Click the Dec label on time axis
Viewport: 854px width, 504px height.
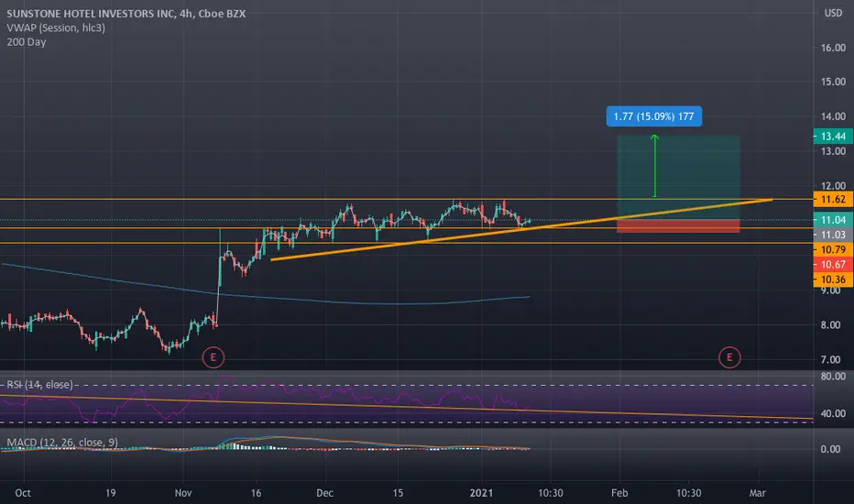pyautogui.click(x=324, y=493)
